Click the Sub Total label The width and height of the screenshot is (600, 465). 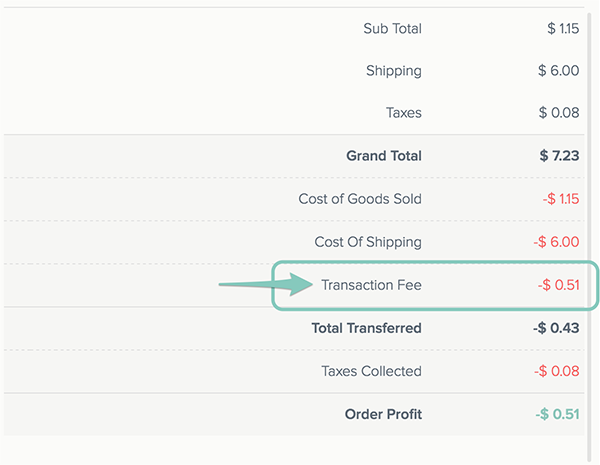(392, 29)
